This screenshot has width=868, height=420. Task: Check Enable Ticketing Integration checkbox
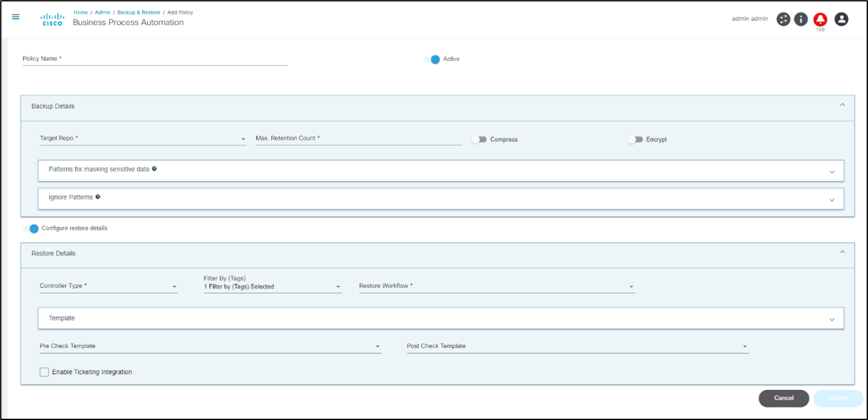(x=44, y=372)
